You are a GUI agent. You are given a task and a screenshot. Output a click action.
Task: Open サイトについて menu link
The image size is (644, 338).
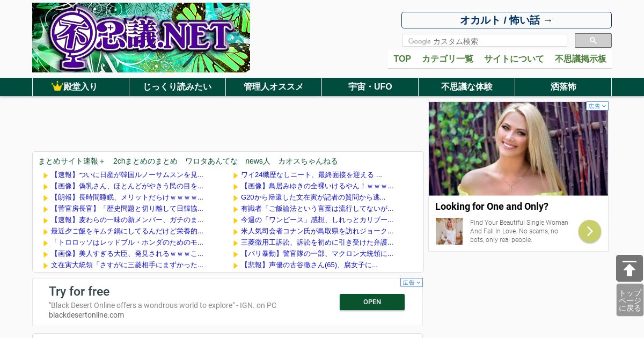pos(514,59)
